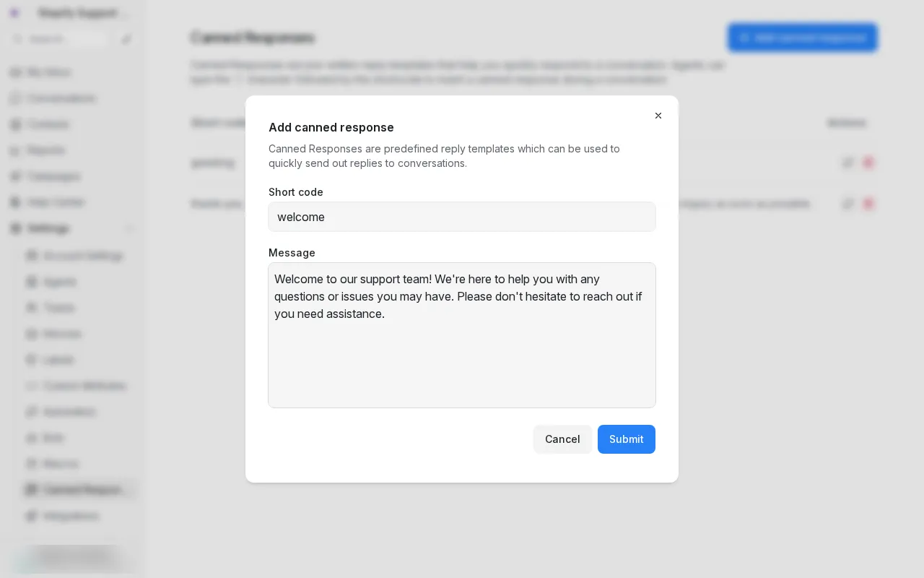
Task: Click the Short code input field
Action: point(462,217)
